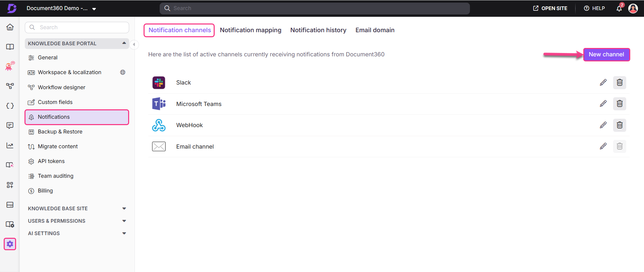Switch to Notification channels tab
This screenshot has height=272, width=644.
179,30
